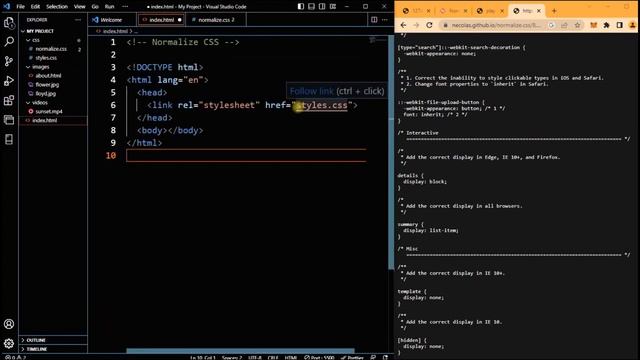Click the browser back arrow
Image resolution: width=640 pixels, height=360 pixels.
pos(403,25)
